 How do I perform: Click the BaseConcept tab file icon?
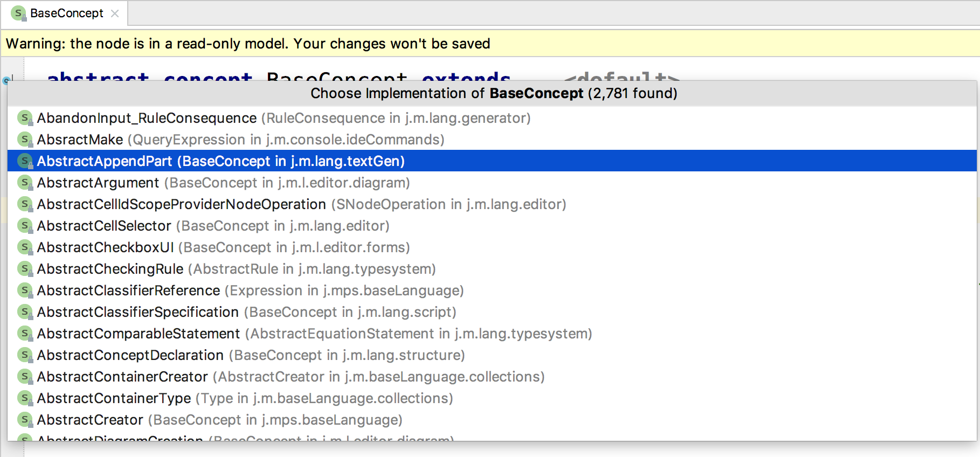(18, 13)
